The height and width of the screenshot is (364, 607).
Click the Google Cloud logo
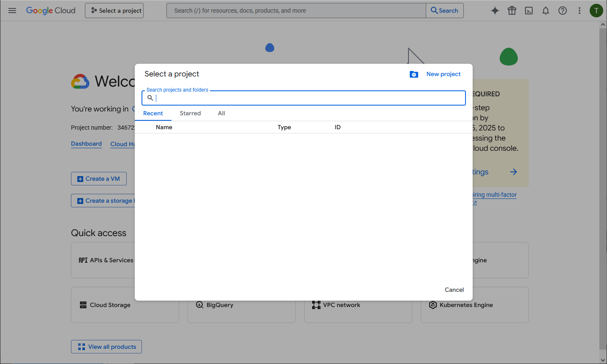[x=51, y=11]
